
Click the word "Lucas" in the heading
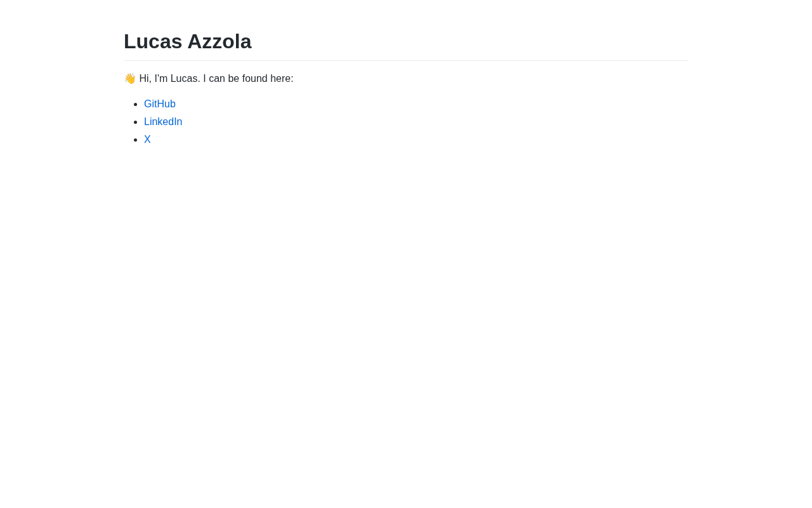tap(153, 41)
